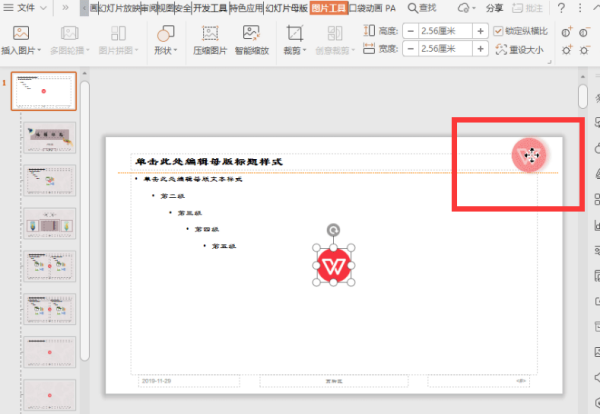Decrease width with the minus button

click(x=411, y=49)
